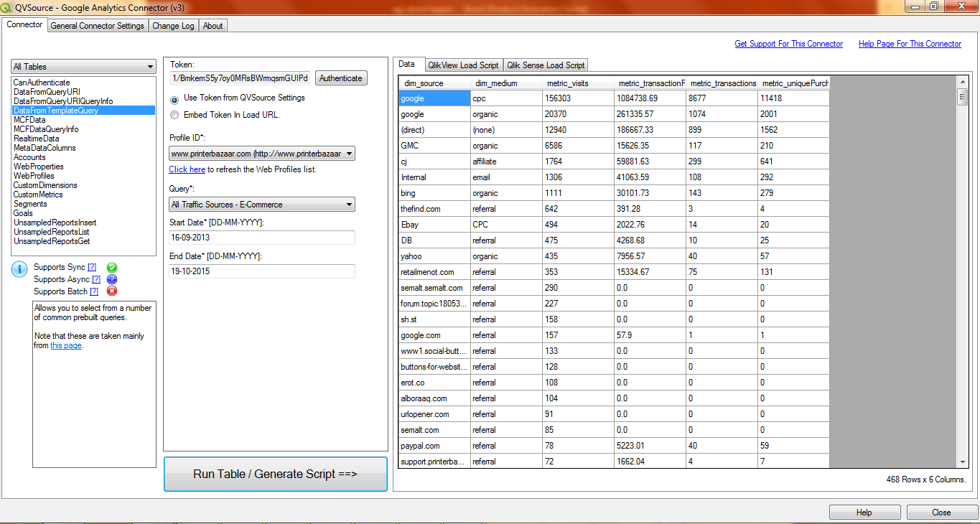Click the Supports Batch [?] help link
Screen dimensions: 980x524
coord(94,291)
